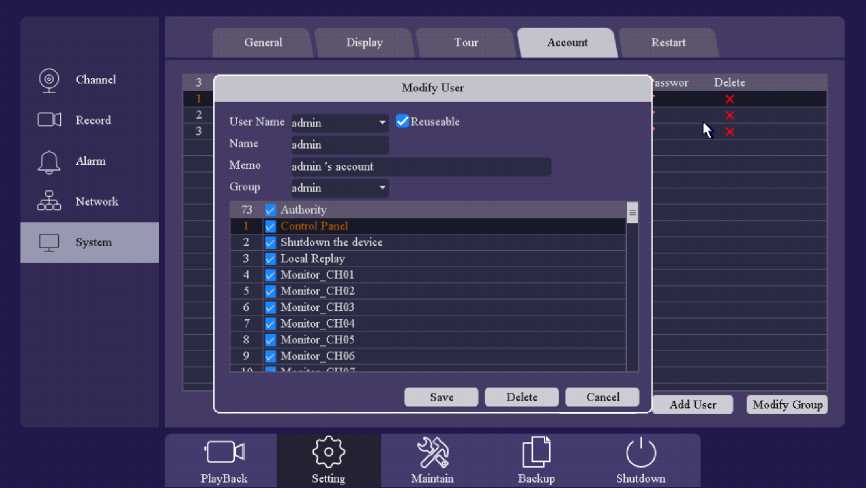Screen dimensions: 866x488
Task: Click the red delete X in row 2
Action: (x=729, y=115)
